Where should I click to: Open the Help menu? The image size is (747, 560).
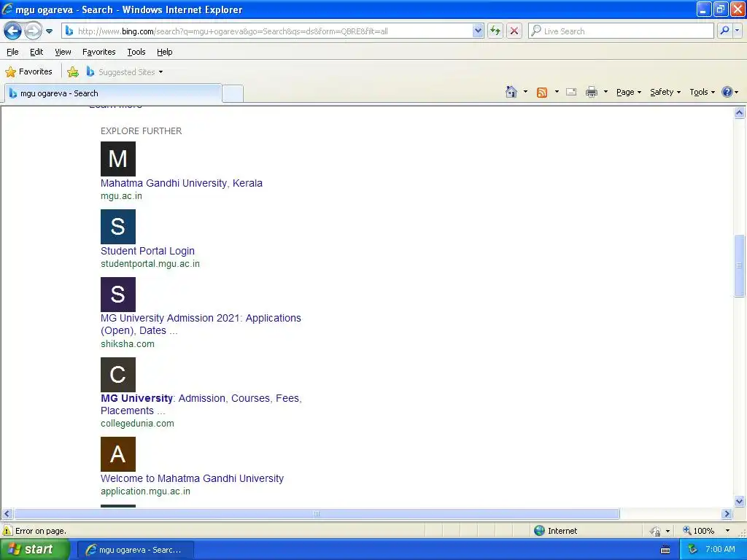[164, 52]
